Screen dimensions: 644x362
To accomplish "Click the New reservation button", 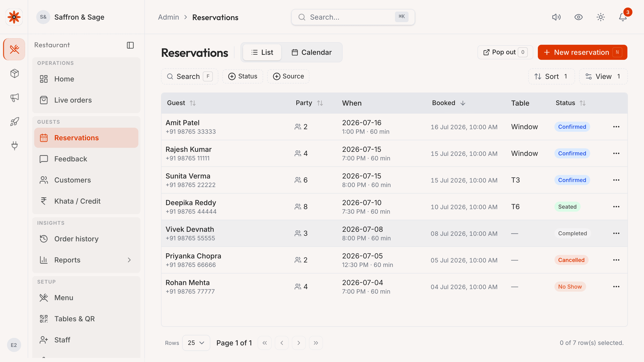I will coord(582,52).
